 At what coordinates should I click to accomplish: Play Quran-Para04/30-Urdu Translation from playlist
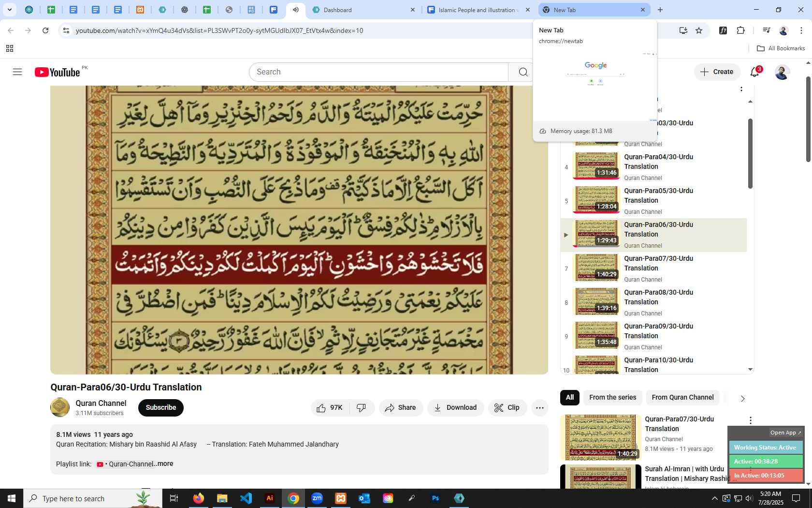[653, 167]
